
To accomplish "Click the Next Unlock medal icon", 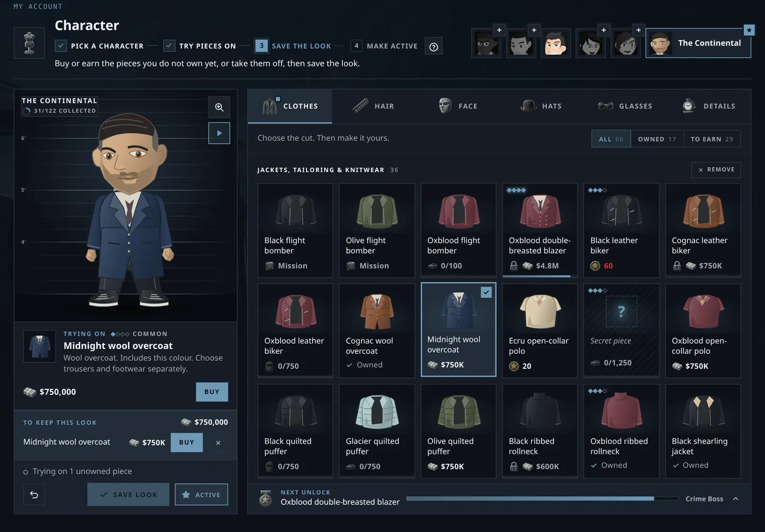I will click(265, 499).
